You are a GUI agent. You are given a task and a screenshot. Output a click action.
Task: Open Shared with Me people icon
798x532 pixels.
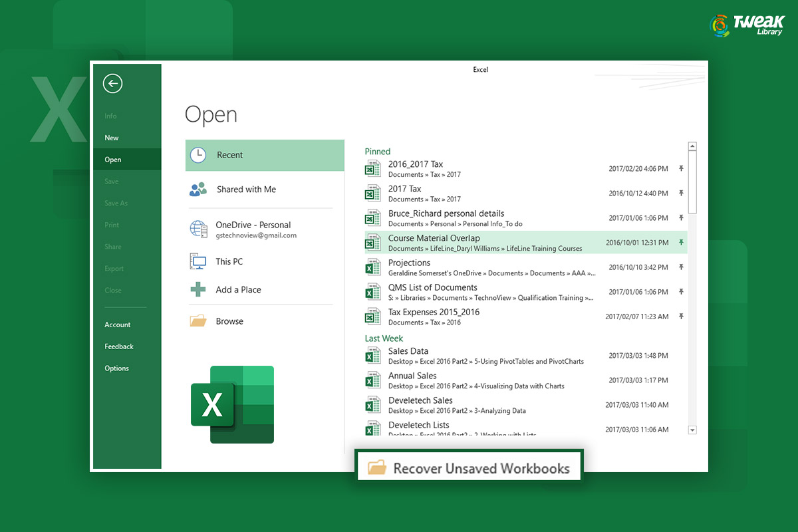click(x=198, y=190)
